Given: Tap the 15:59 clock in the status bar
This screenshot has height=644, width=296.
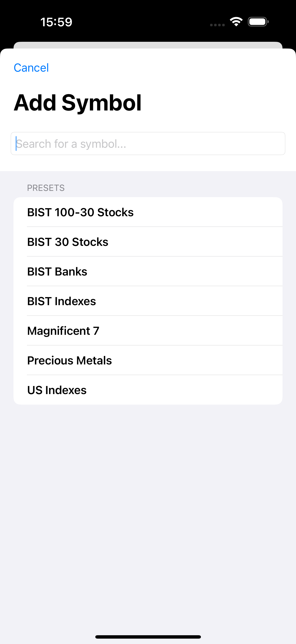Looking at the screenshot, I should tap(57, 22).
